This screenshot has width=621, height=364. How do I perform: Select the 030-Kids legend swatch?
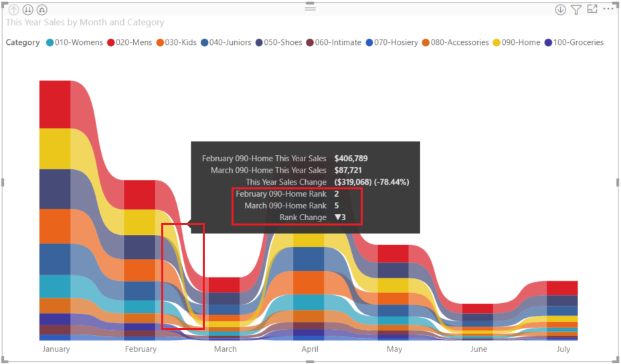click(160, 42)
